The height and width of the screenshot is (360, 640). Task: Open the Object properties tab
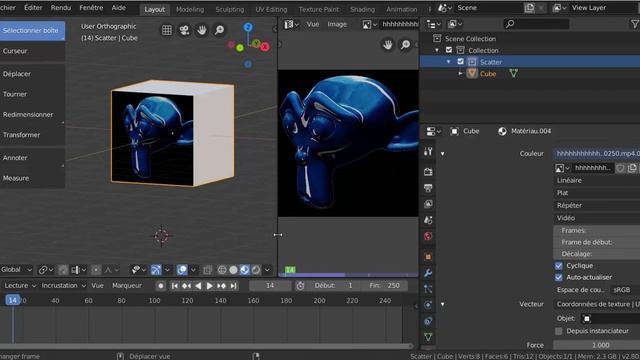click(428, 257)
